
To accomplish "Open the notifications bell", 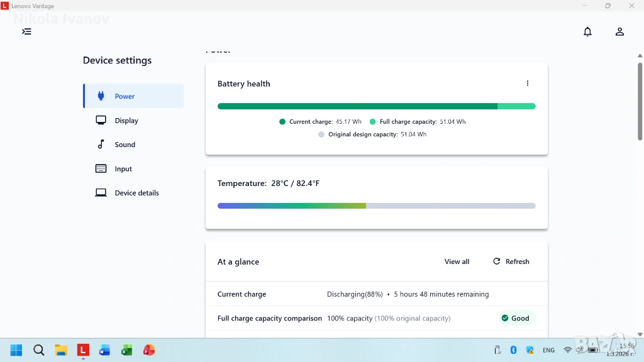I will (x=587, y=31).
